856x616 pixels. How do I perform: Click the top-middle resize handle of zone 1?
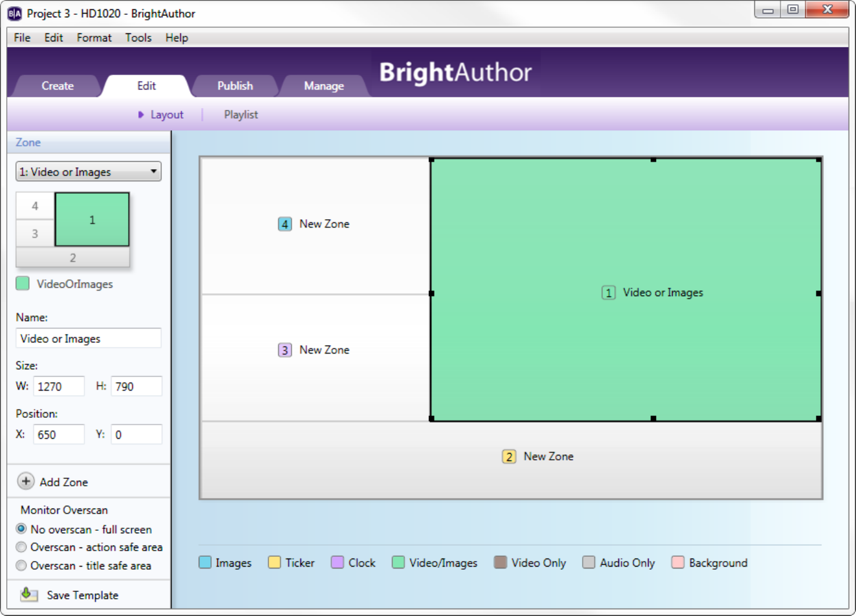(654, 160)
